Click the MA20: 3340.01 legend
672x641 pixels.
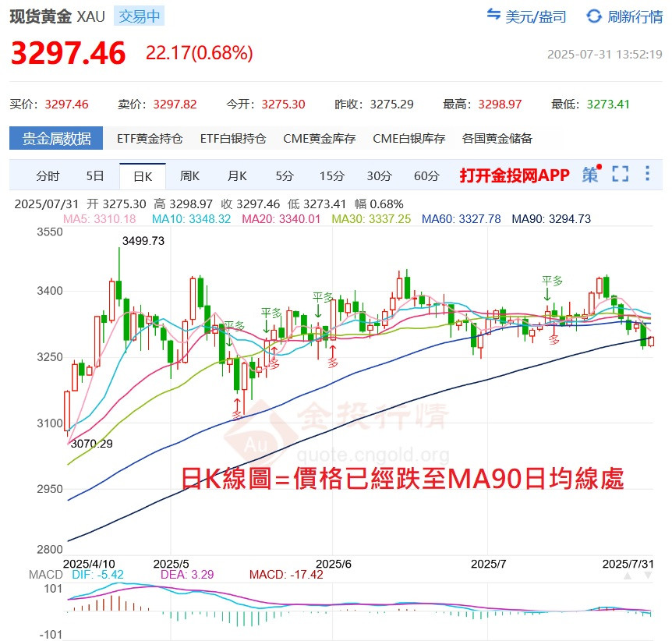pos(281,219)
